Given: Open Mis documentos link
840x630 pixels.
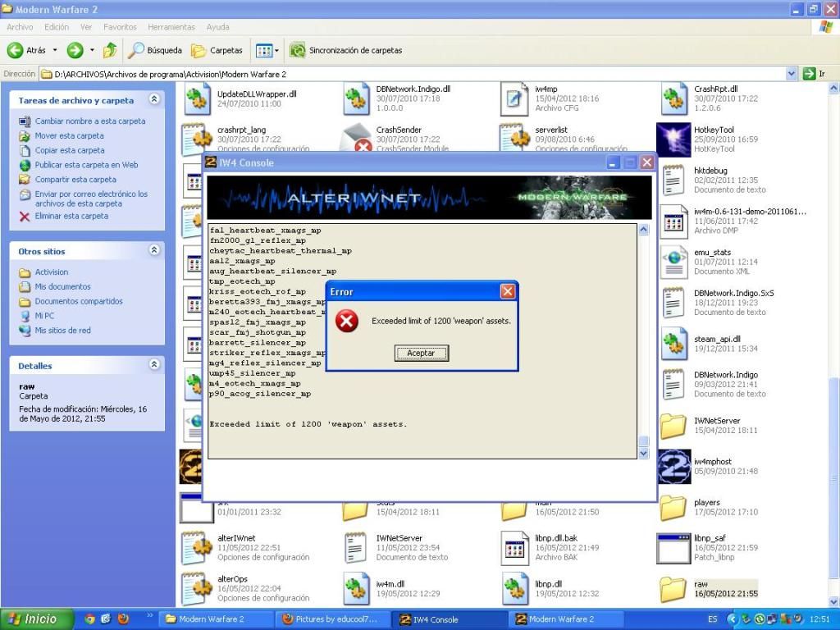Looking at the screenshot, I should pos(62,286).
